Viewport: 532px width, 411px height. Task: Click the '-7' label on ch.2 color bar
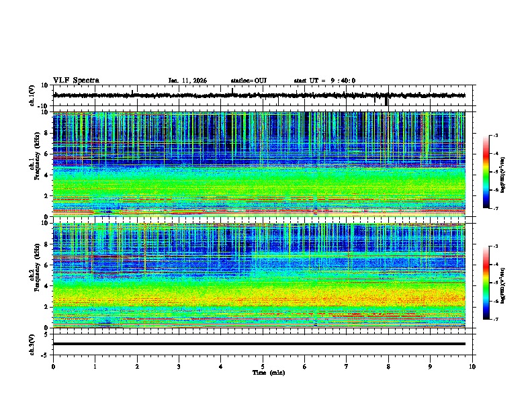(x=496, y=319)
